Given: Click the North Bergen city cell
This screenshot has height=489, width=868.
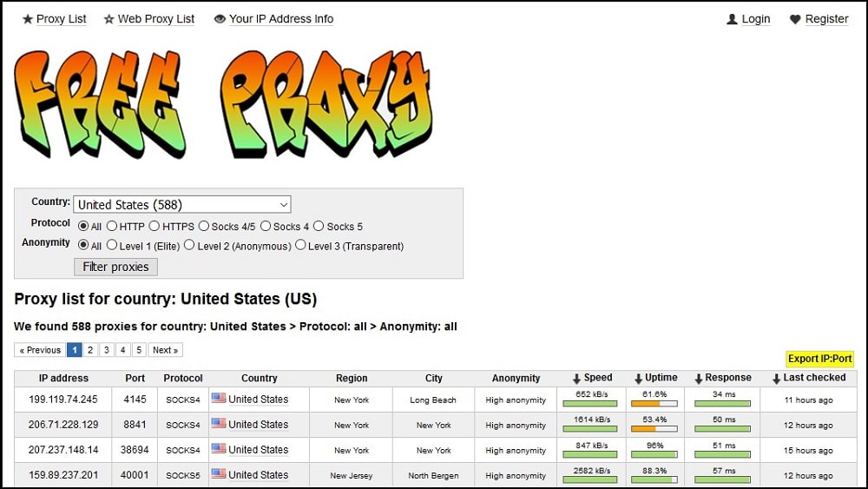Looking at the screenshot, I should click(x=433, y=476).
